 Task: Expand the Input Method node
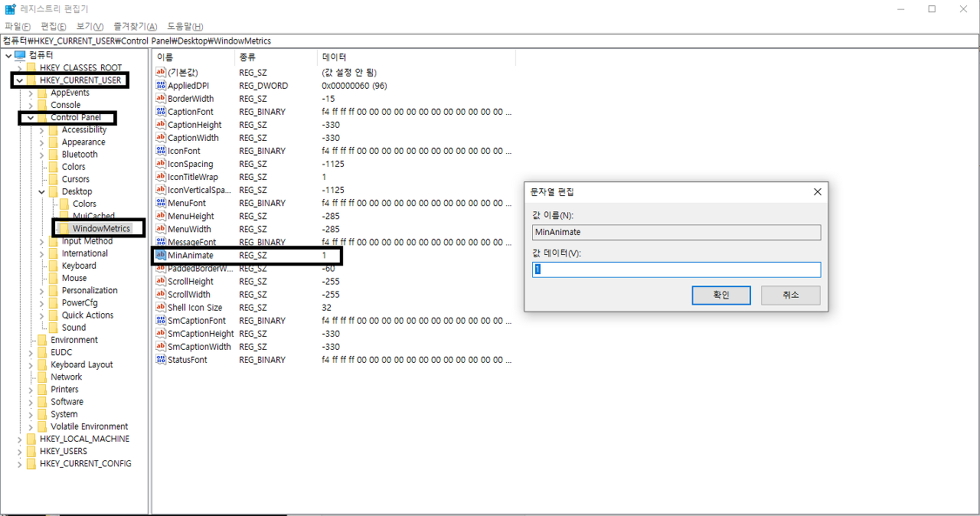click(41, 241)
